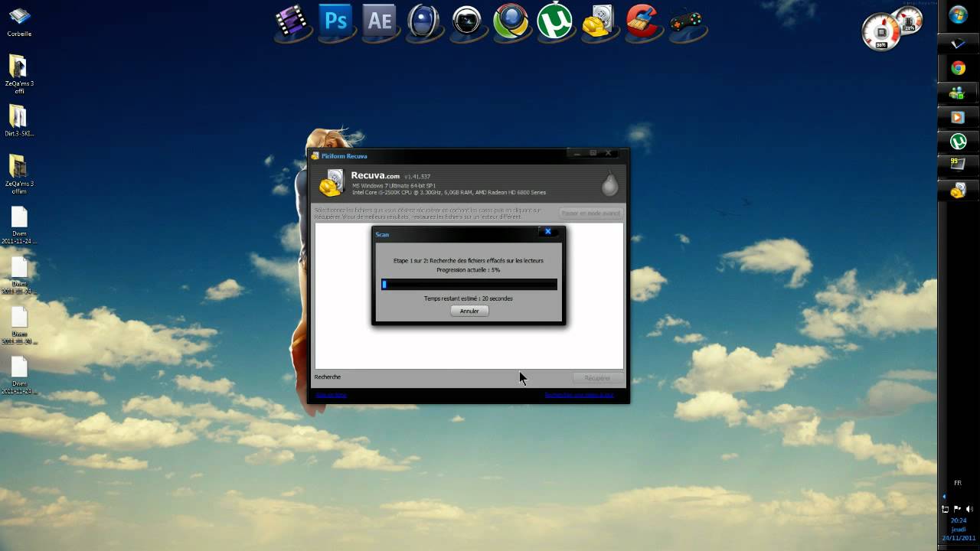Launch Photoshop from the top dock
Viewport: 980px width, 551px height.
point(335,21)
